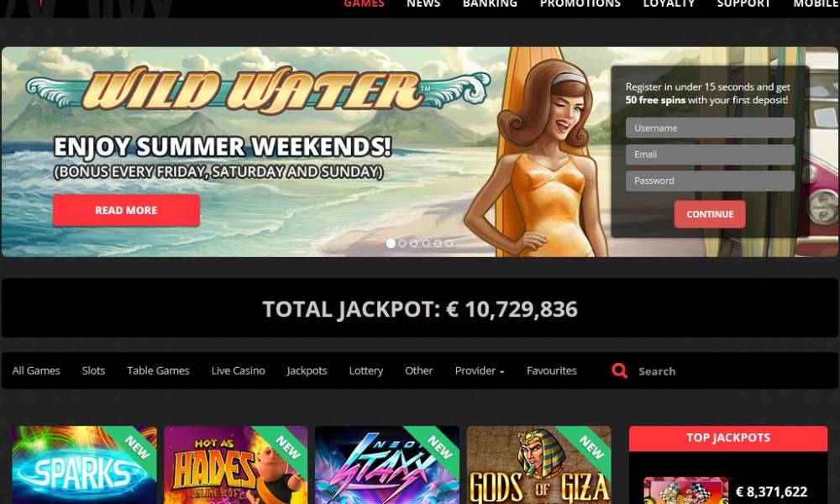Jump to the last carousel slide dot
Screen dimensions: 840x504
point(449,243)
